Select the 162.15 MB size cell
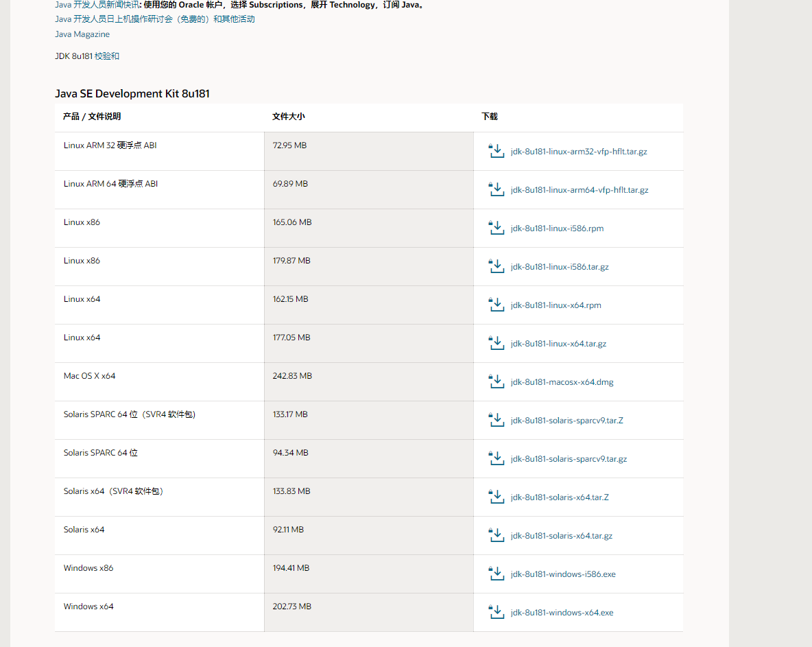The width and height of the screenshot is (812, 647). click(369, 305)
